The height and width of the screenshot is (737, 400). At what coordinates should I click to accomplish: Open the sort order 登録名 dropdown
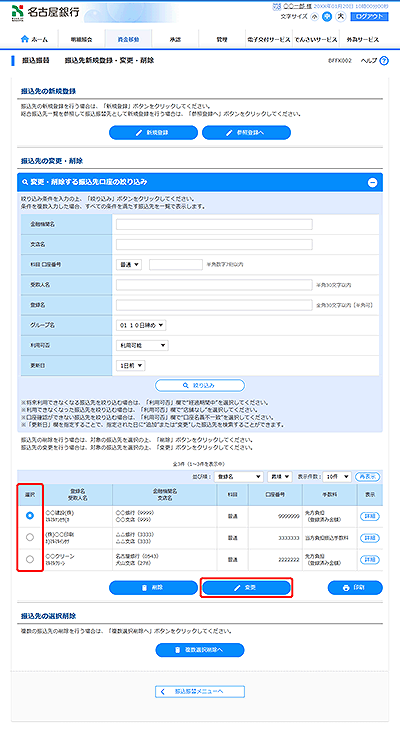pyautogui.click(x=238, y=477)
